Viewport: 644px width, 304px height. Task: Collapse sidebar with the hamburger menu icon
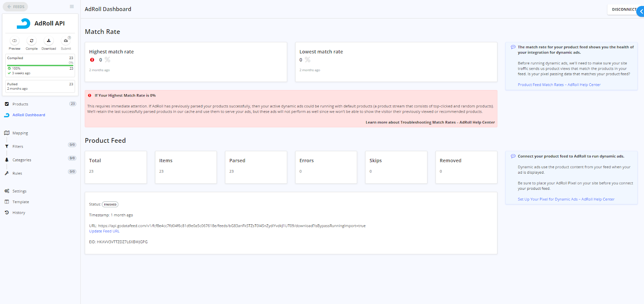72,7
